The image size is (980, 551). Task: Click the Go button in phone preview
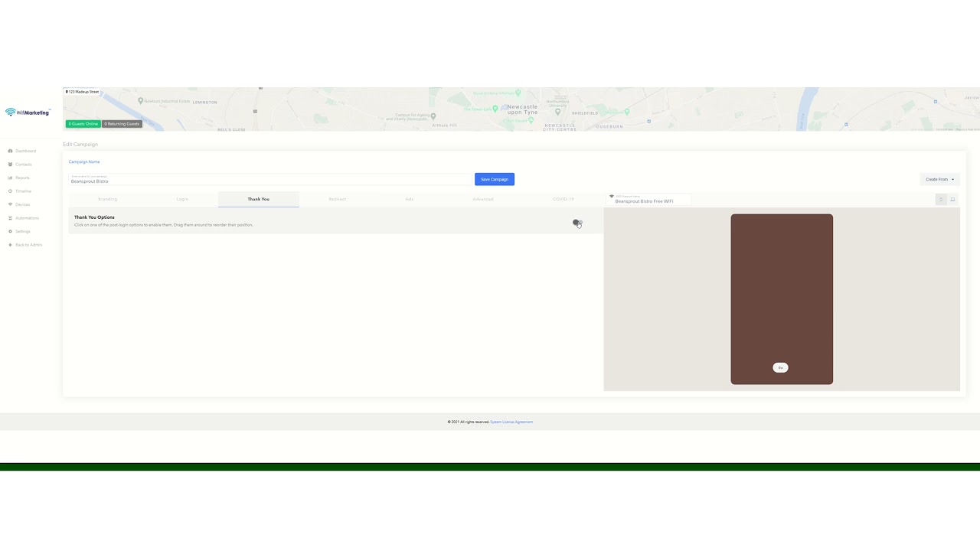click(780, 367)
